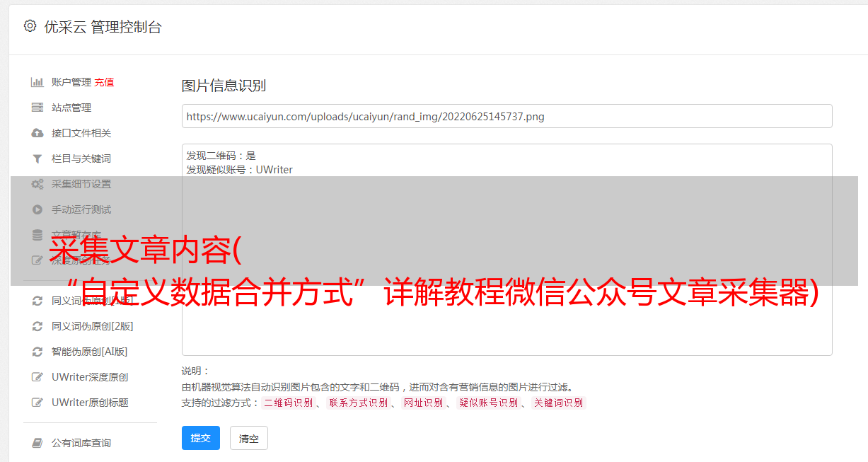Click the 关键词识别 tag
This screenshot has width=868, height=462.
[x=559, y=403]
